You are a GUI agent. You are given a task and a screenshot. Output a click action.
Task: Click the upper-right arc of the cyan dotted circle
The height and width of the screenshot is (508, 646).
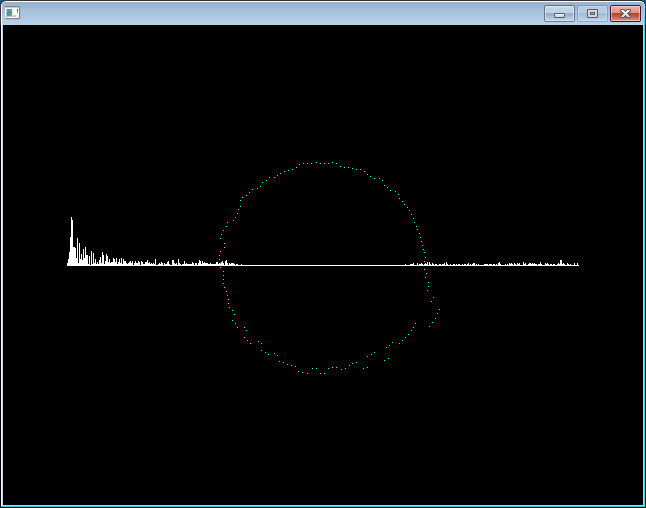[397, 192]
